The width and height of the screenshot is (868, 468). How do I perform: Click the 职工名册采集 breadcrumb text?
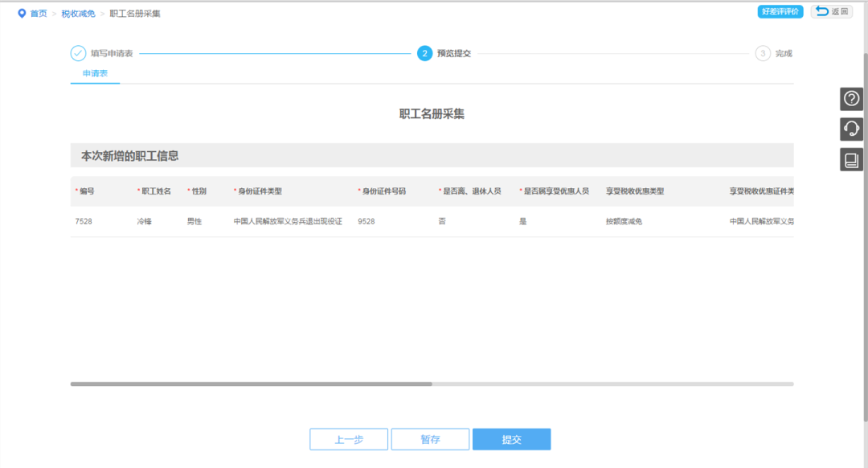[x=134, y=14]
